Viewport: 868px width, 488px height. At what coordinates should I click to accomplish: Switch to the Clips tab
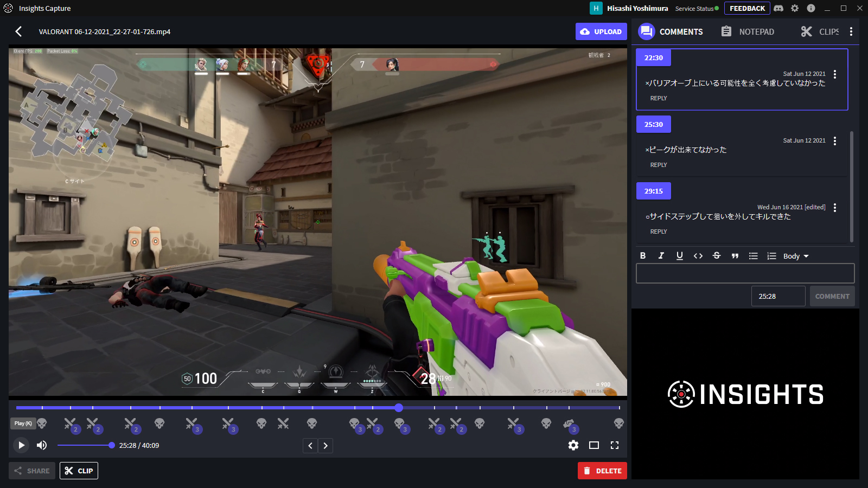[x=820, y=31]
